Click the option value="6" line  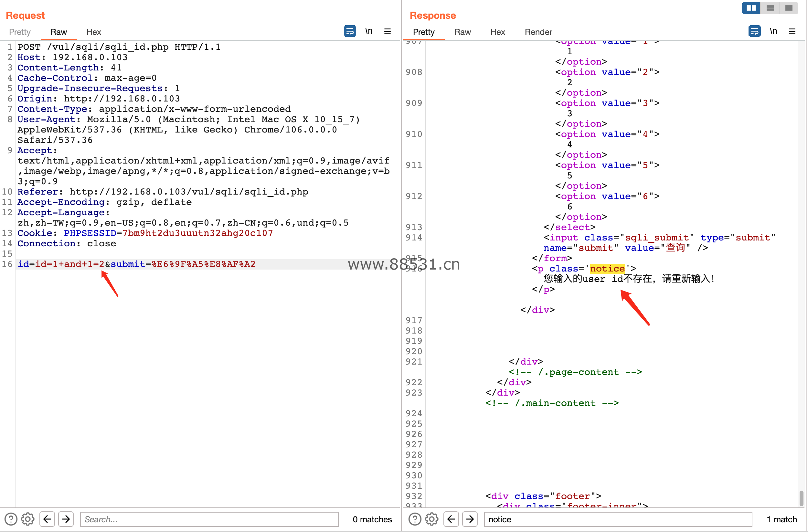click(607, 196)
